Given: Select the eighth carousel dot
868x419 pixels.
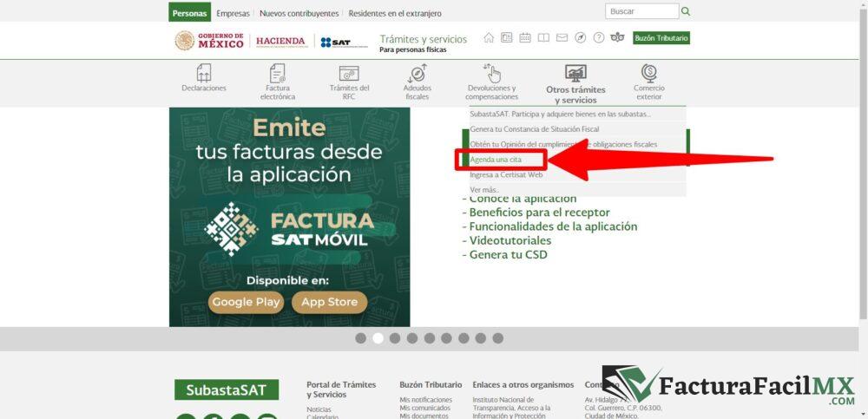Looking at the screenshot, I should [x=481, y=338].
